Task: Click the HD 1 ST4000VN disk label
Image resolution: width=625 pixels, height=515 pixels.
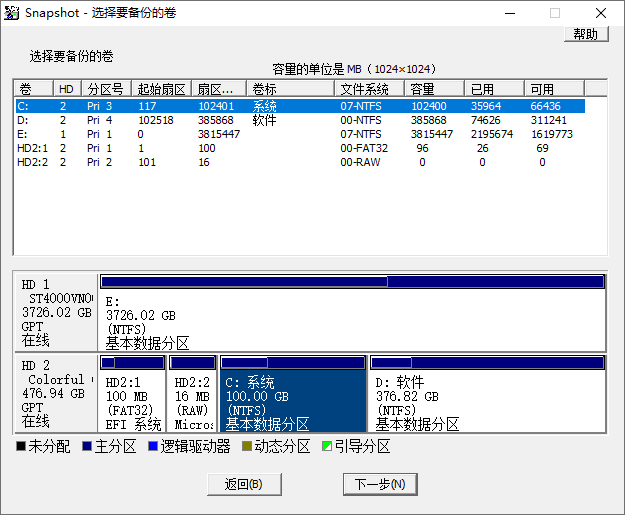Action: coord(57,312)
